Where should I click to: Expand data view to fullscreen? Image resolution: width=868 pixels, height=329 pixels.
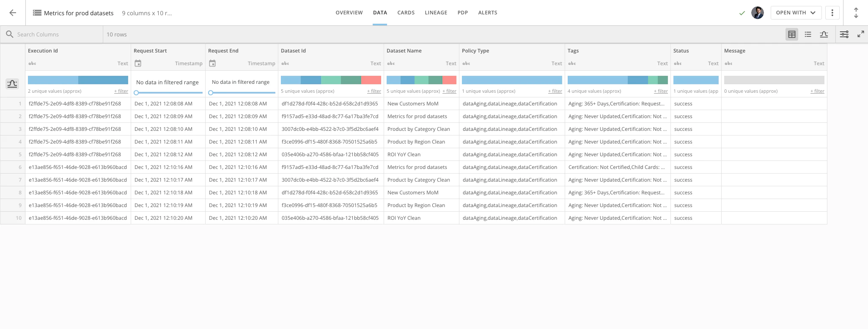(861, 34)
